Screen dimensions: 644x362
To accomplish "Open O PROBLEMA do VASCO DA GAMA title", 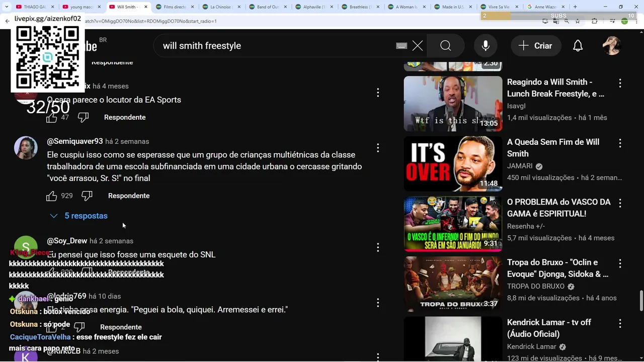I will (x=558, y=208).
